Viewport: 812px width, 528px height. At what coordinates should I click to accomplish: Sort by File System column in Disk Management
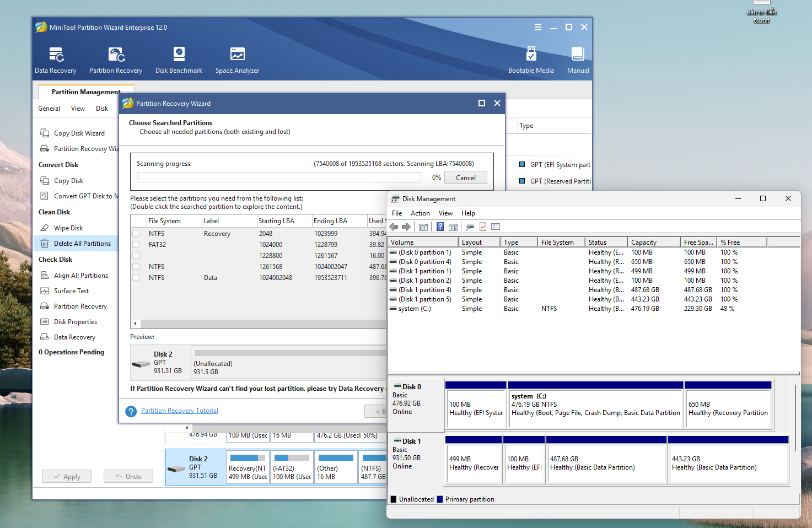tap(561, 243)
